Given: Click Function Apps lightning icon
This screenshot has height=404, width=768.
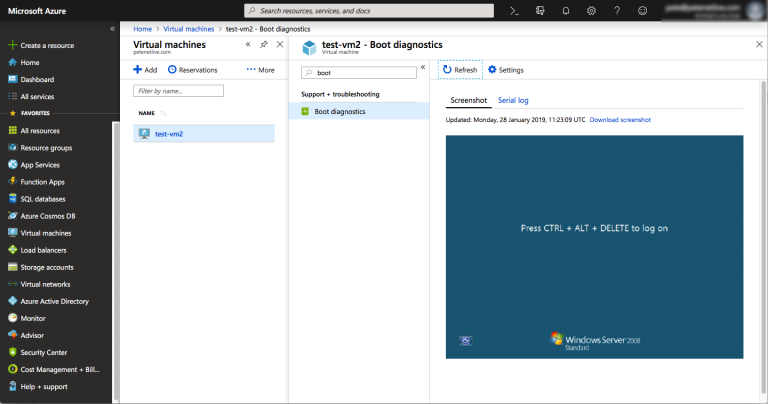Looking at the screenshot, I should pyautogui.click(x=13, y=182).
